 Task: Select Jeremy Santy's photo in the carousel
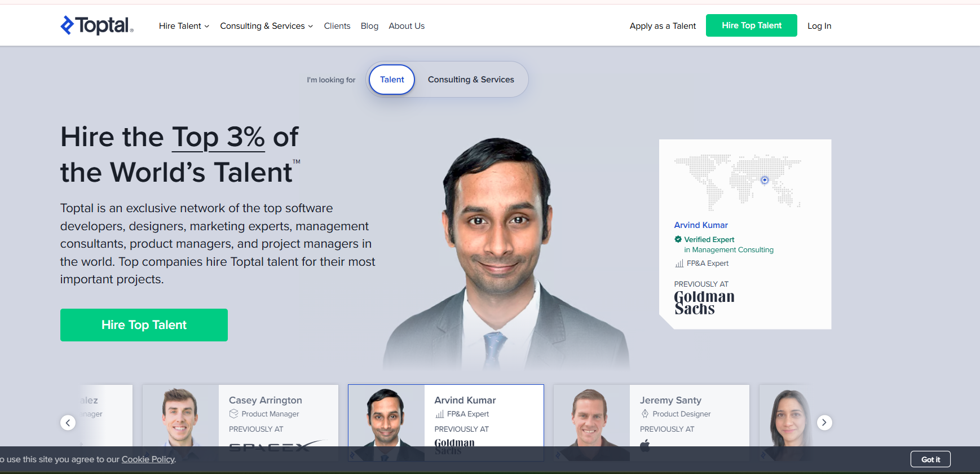point(591,423)
